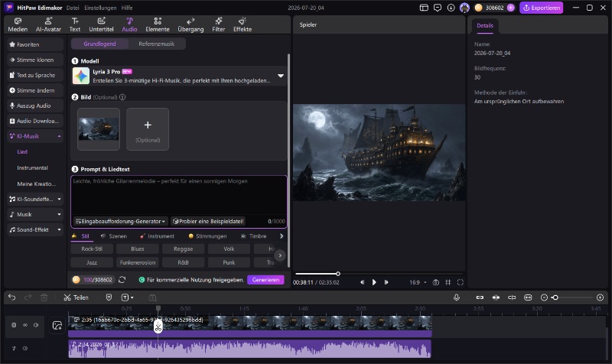Show more style category tabs with arrow
The image size is (612, 364).
point(282,236)
